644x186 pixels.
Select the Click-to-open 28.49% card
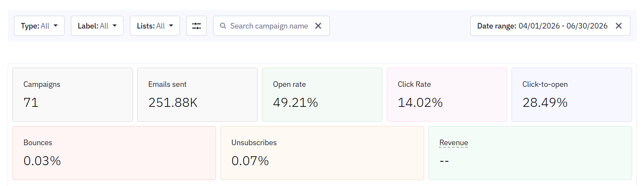[x=572, y=95]
